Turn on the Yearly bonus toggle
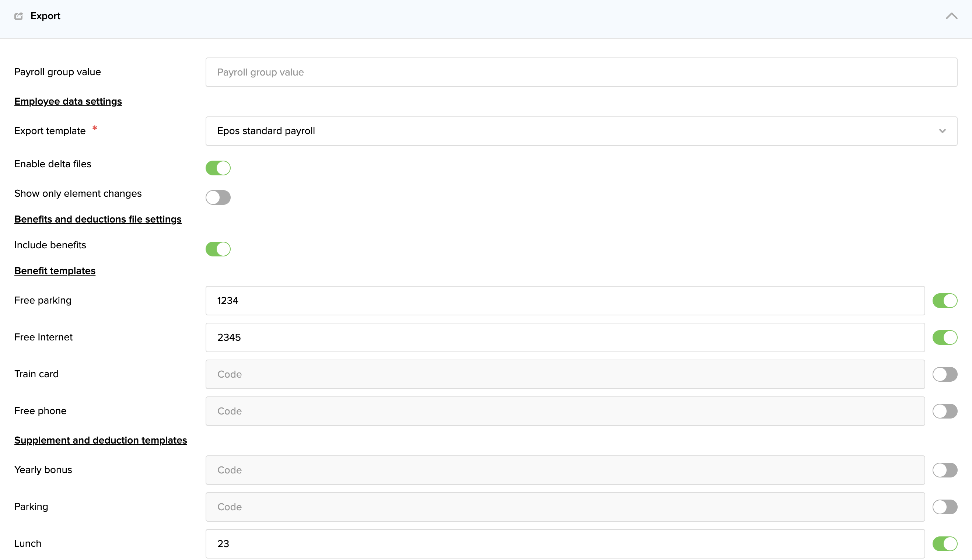The image size is (972, 560). [945, 470]
